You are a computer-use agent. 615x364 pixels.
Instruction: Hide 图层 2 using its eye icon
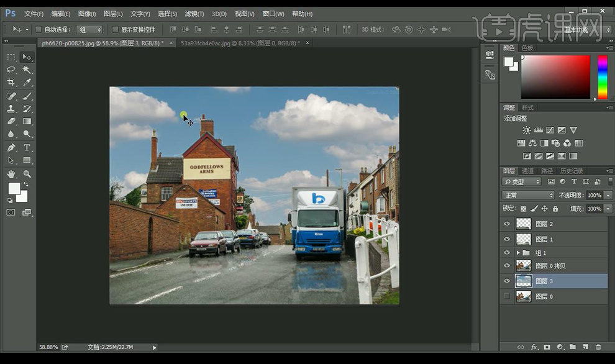[x=507, y=224]
